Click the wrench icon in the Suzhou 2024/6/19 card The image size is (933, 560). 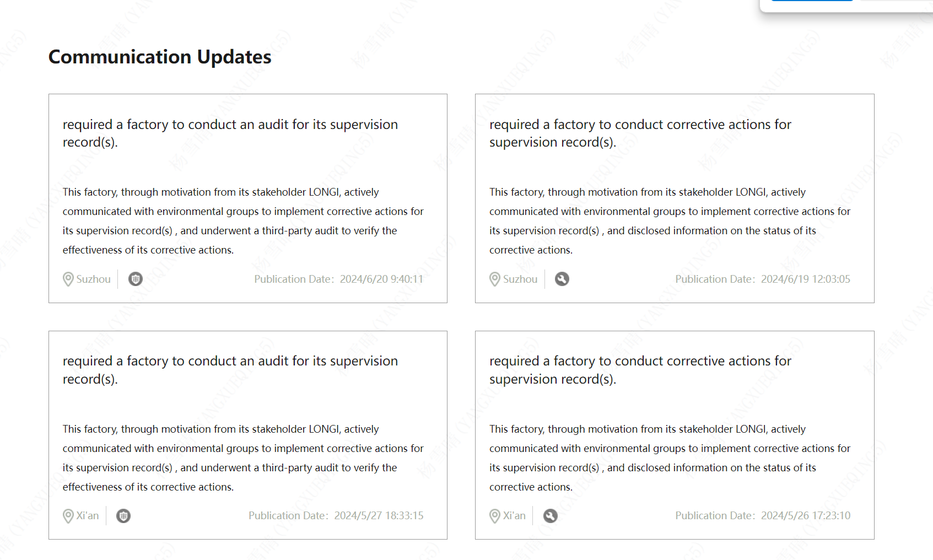tap(562, 279)
